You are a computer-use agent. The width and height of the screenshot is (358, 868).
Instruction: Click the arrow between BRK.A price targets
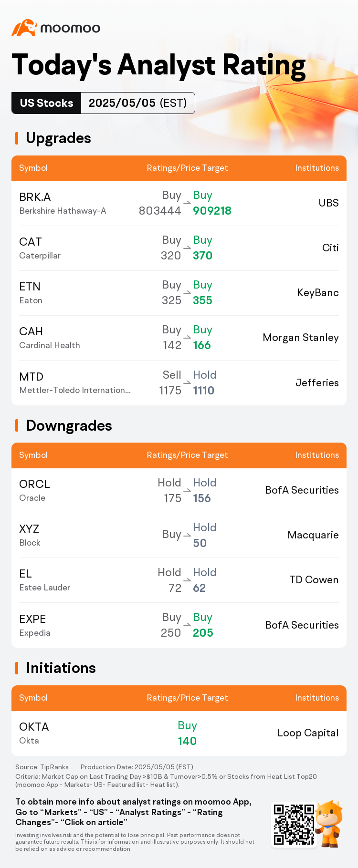(187, 203)
